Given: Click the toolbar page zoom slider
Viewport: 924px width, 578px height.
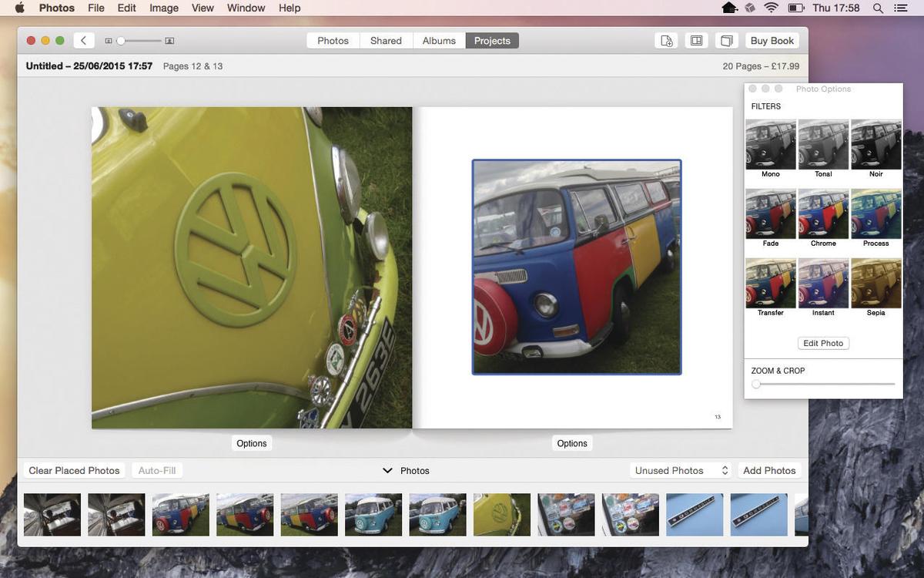Looking at the screenshot, I should click(139, 41).
